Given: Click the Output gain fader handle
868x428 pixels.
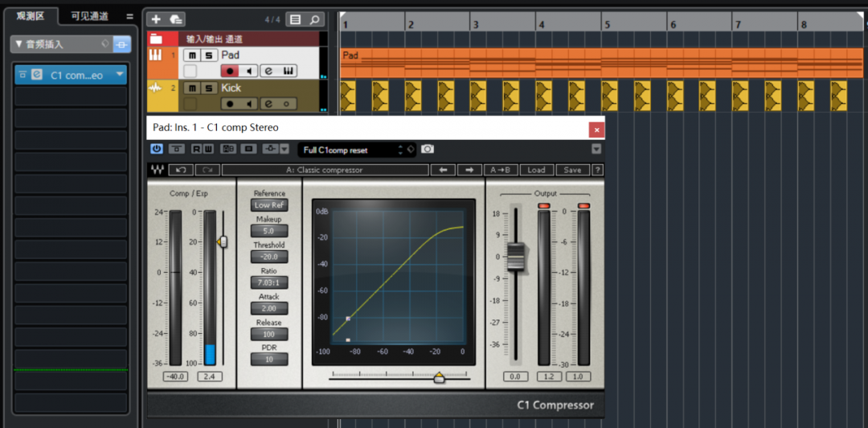Looking at the screenshot, I should (516, 256).
